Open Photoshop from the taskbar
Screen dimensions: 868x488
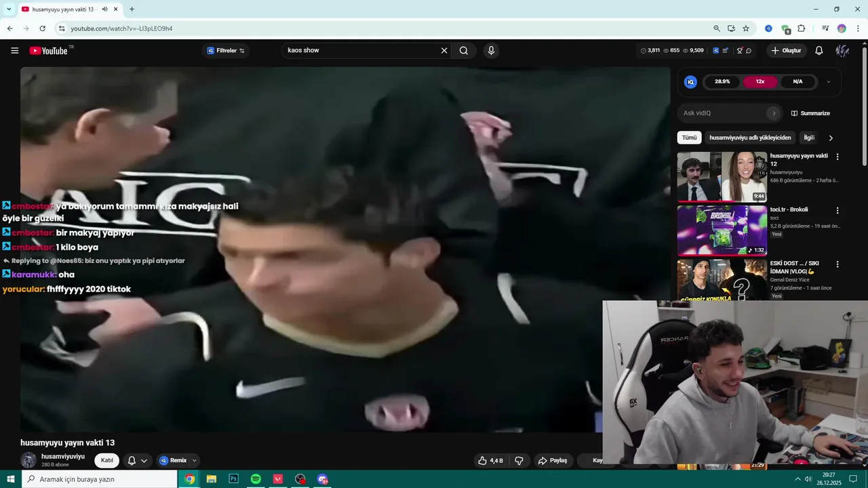click(x=233, y=479)
